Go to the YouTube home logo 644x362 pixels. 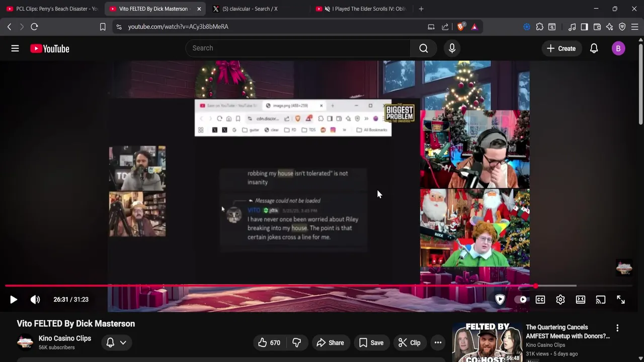[49, 48]
